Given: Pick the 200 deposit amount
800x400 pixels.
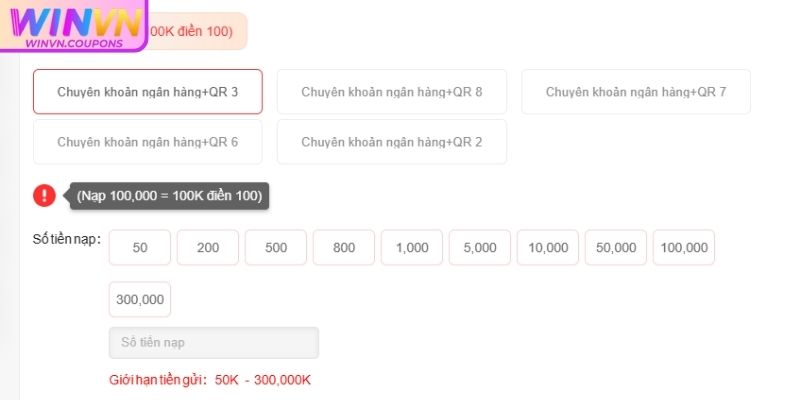Looking at the screenshot, I should click(208, 248).
